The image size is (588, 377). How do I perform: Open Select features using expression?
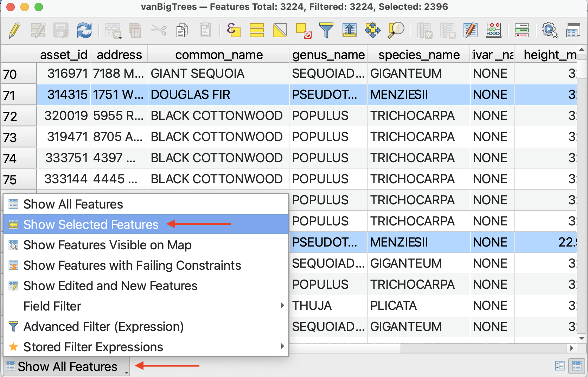[x=233, y=30]
